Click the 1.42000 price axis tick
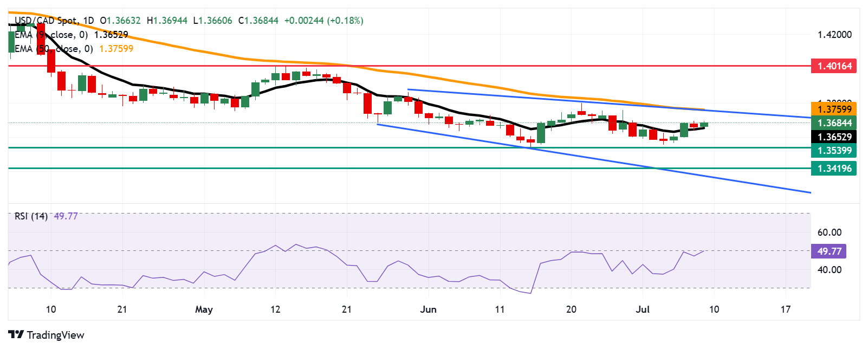868x349 pixels. [x=834, y=35]
